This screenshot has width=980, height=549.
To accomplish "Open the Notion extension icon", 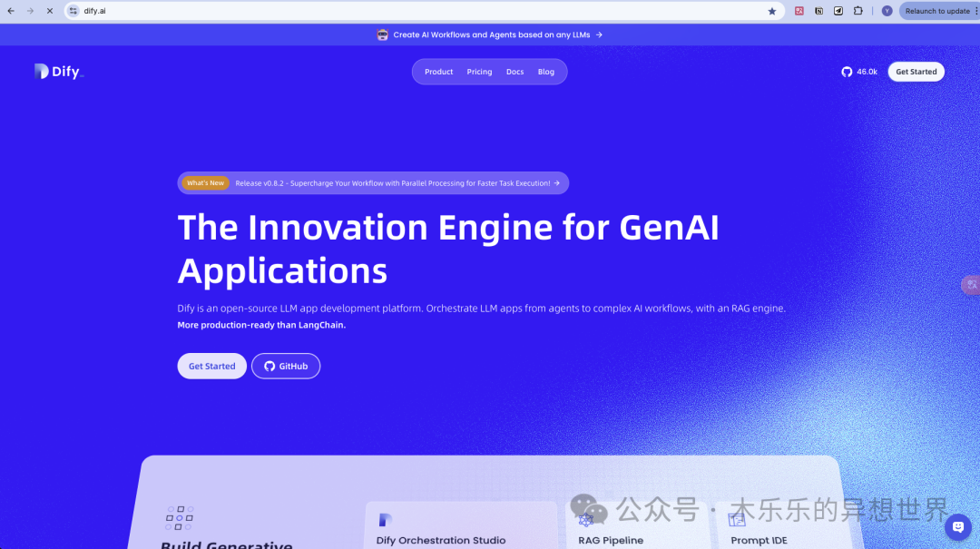I will [818, 11].
